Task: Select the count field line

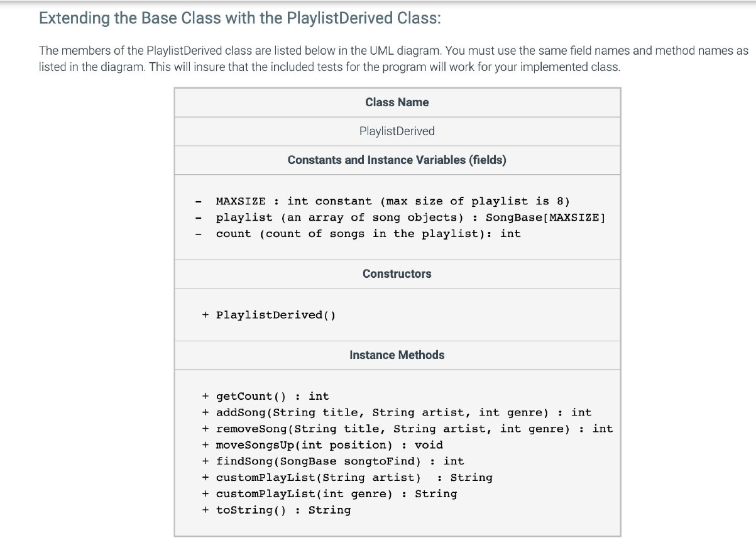Action: pos(368,234)
